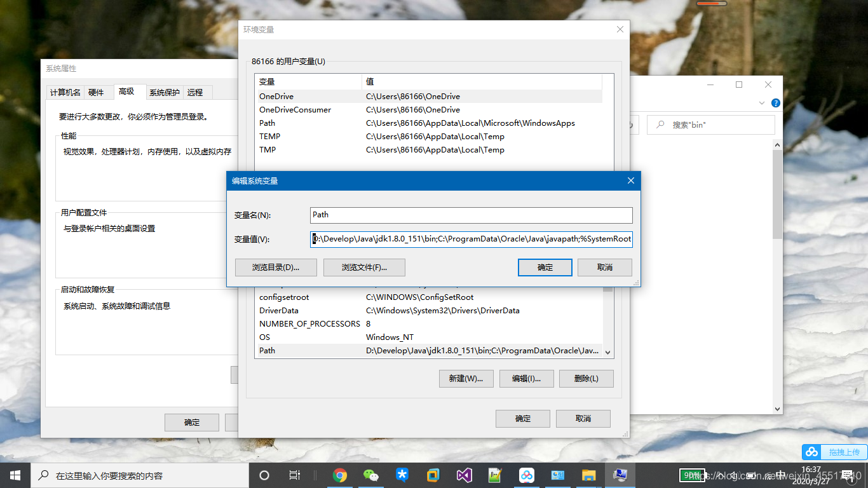
Task: Cancel with 取消 in 编辑系统变量 dialog
Action: click(605, 268)
